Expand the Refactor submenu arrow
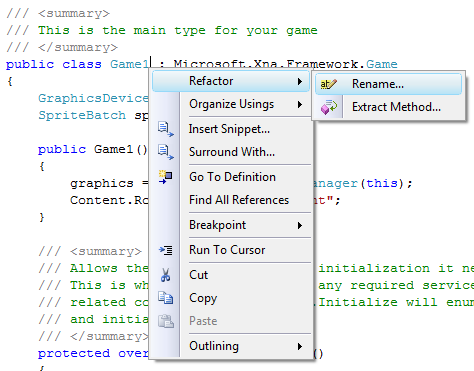This screenshot has height=371, width=474. pos(300,81)
